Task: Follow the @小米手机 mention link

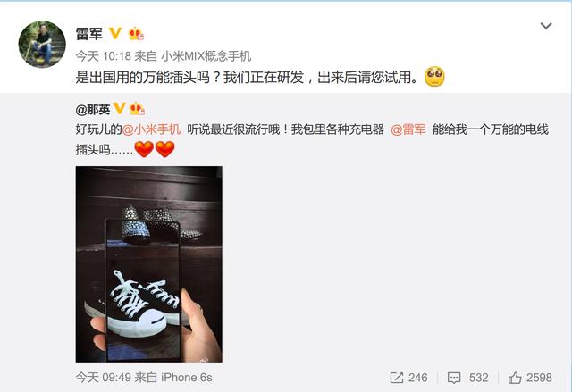Action: coord(151,129)
